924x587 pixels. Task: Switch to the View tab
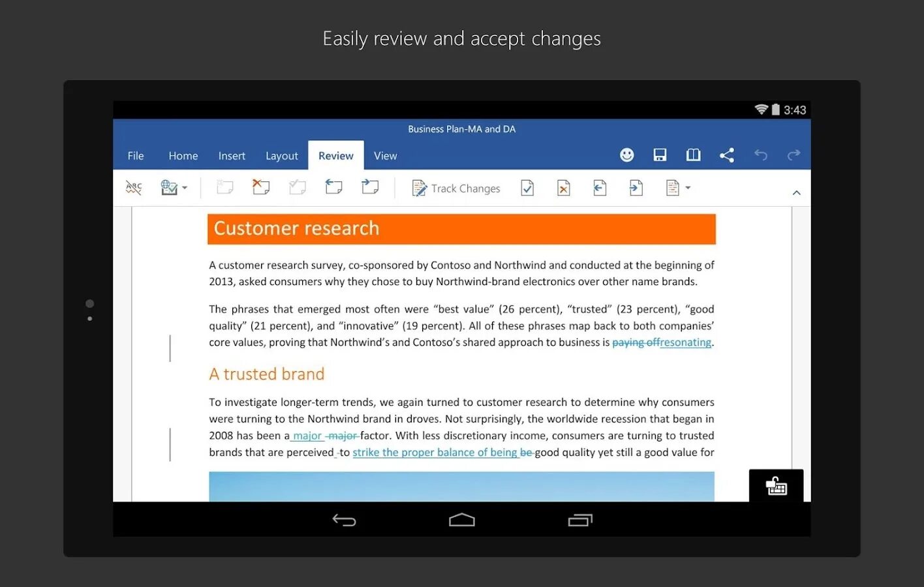point(386,156)
